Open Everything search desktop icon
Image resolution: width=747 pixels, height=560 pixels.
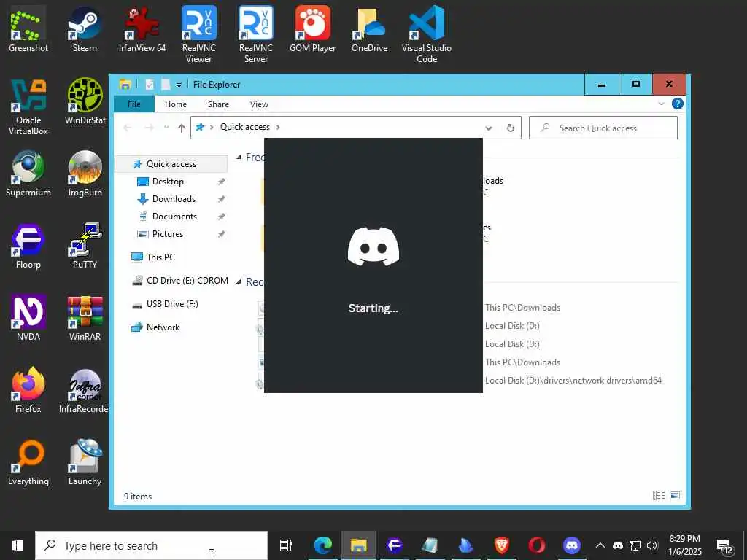click(28, 462)
